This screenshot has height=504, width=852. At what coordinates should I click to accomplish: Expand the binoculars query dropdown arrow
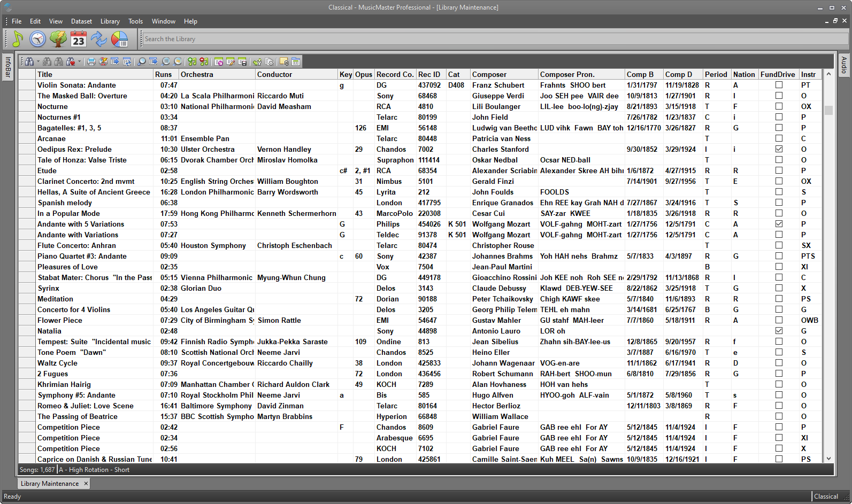point(38,61)
